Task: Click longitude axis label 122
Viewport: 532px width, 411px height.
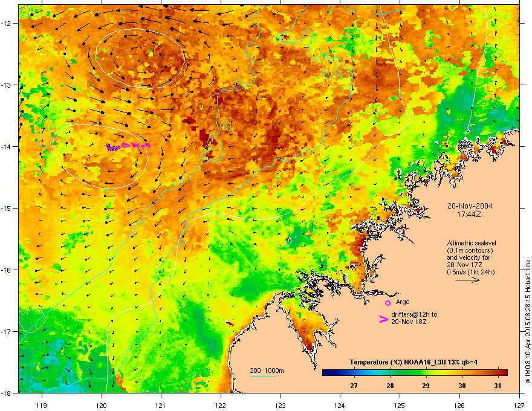Action: click(x=221, y=405)
